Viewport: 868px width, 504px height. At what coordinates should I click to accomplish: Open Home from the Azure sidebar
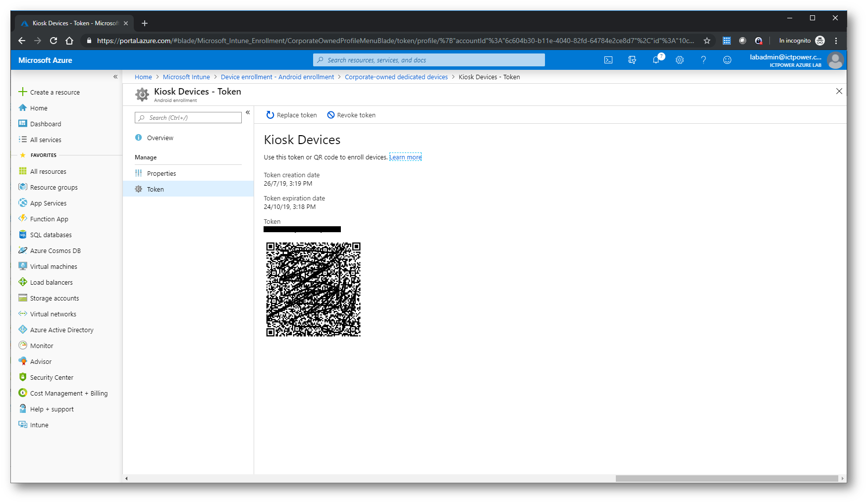pos(39,108)
